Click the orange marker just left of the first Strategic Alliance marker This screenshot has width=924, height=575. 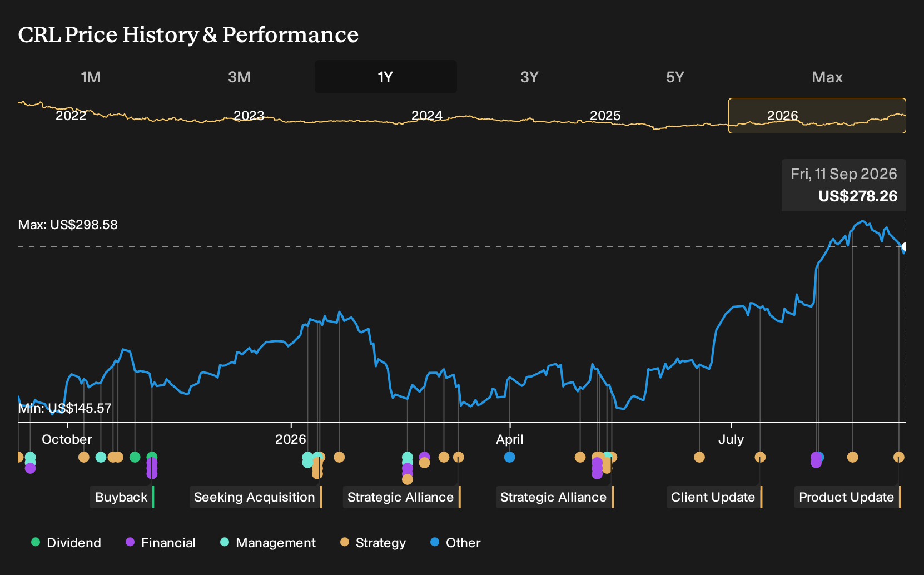tap(444, 457)
